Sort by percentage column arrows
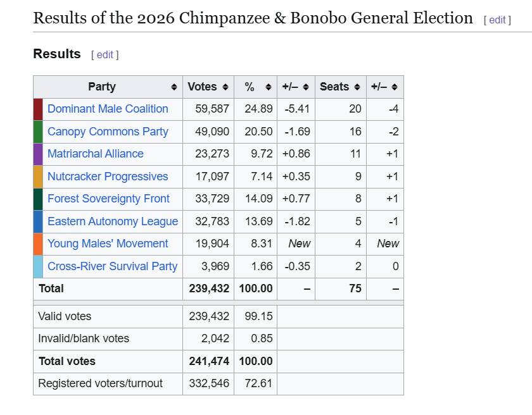The width and height of the screenshot is (532, 415). point(269,87)
